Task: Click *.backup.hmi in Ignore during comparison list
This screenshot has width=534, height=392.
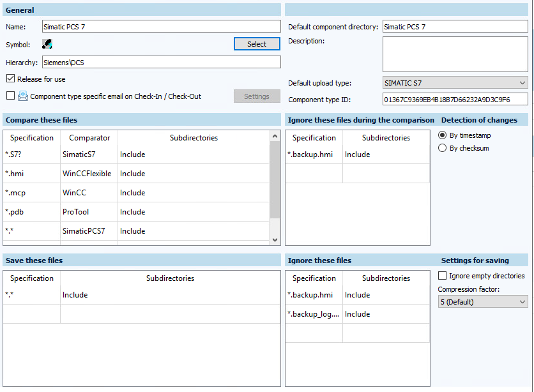Action: tap(314, 155)
